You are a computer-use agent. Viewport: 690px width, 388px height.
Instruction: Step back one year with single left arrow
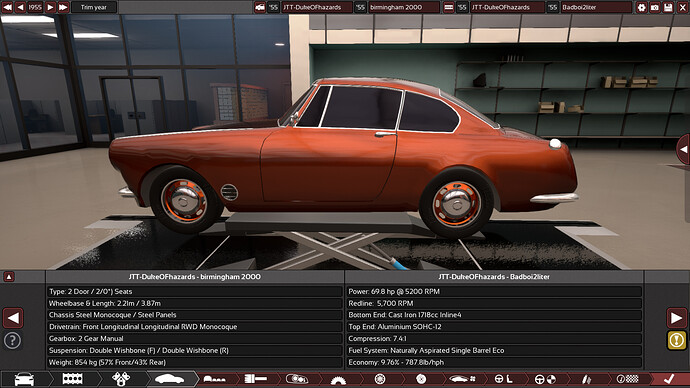click(x=20, y=7)
